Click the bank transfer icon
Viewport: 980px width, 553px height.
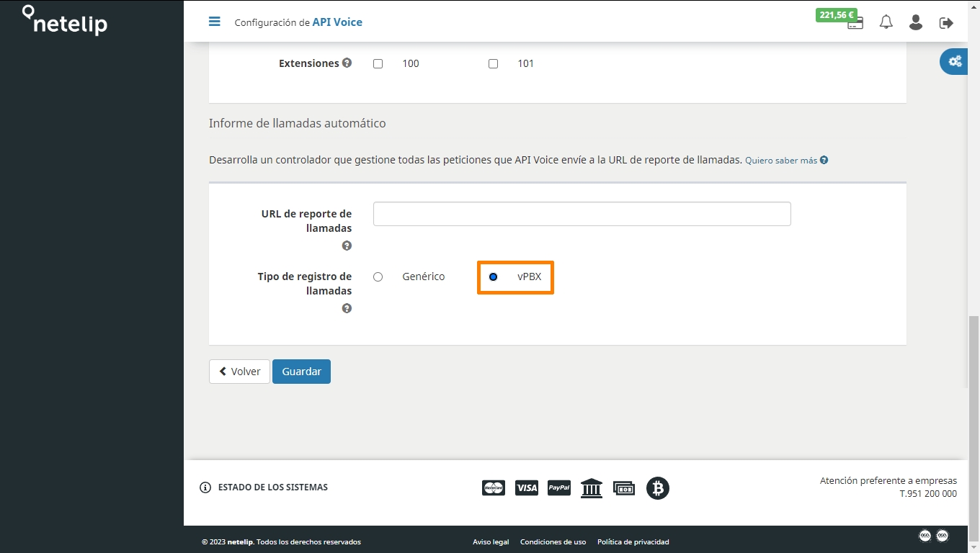point(592,488)
